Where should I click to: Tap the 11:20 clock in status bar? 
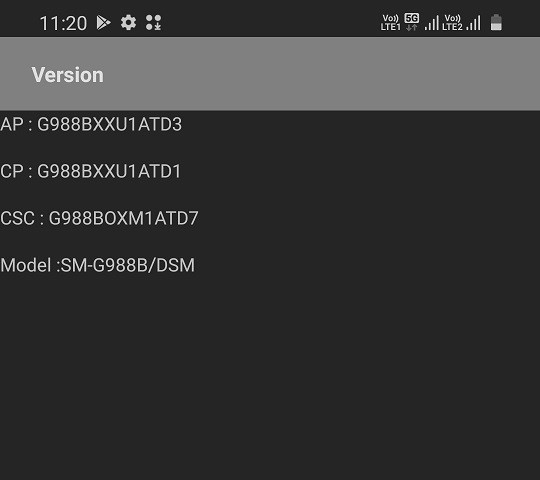pos(63,24)
